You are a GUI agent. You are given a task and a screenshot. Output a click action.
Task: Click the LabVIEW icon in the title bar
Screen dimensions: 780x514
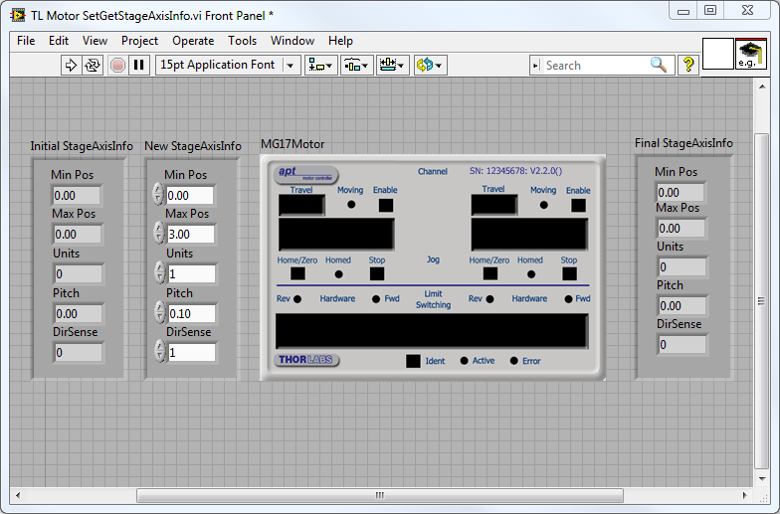click(x=18, y=15)
